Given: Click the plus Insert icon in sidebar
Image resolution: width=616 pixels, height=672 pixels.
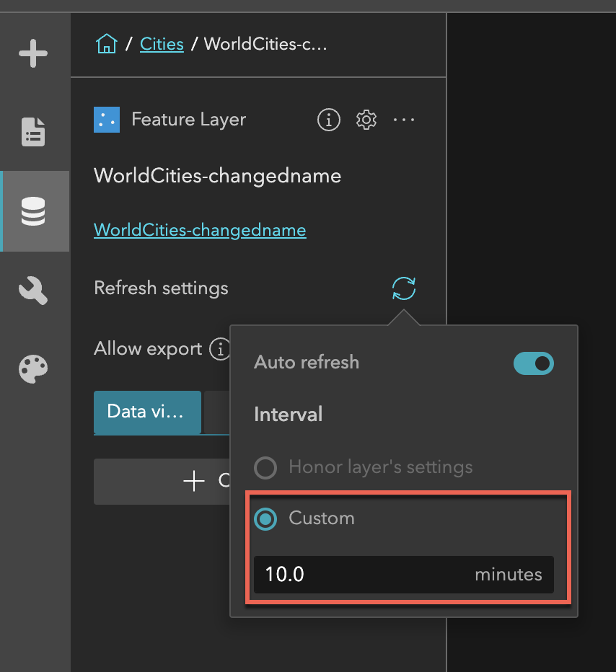Looking at the screenshot, I should (x=33, y=54).
